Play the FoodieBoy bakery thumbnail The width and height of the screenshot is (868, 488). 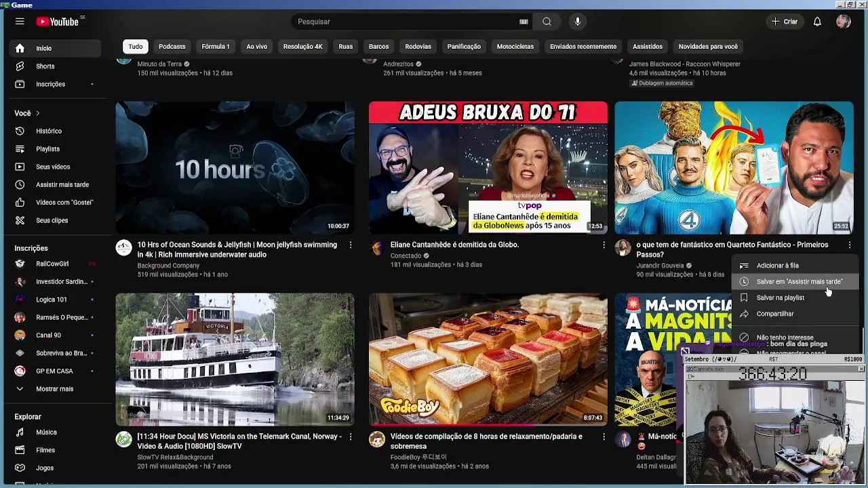point(488,359)
